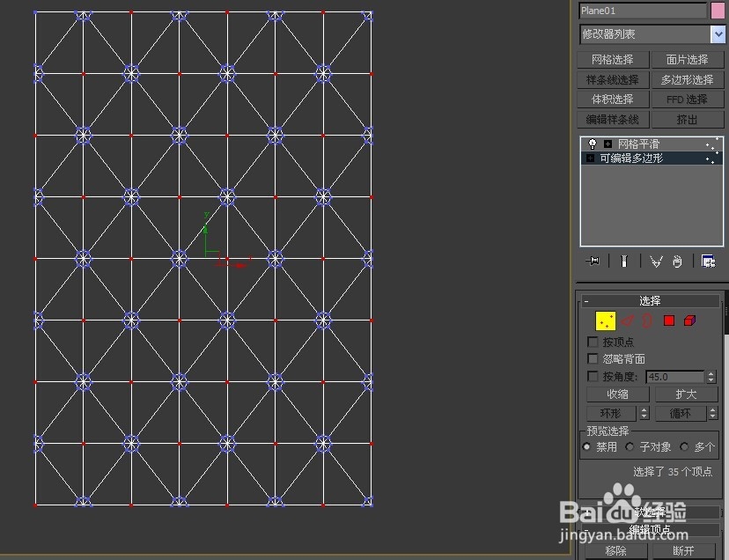Image resolution: width=729 pixels, height=560 pixels.
Task: Select the 禁用 preview radio button
Action: pyautogui.click(x=586, y=446)
